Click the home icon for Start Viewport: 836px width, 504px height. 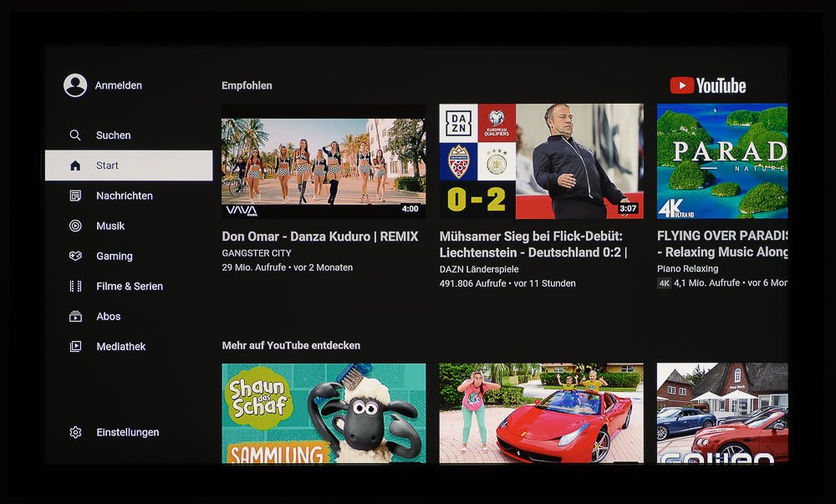pyautogui.click(x=75, y=165)
